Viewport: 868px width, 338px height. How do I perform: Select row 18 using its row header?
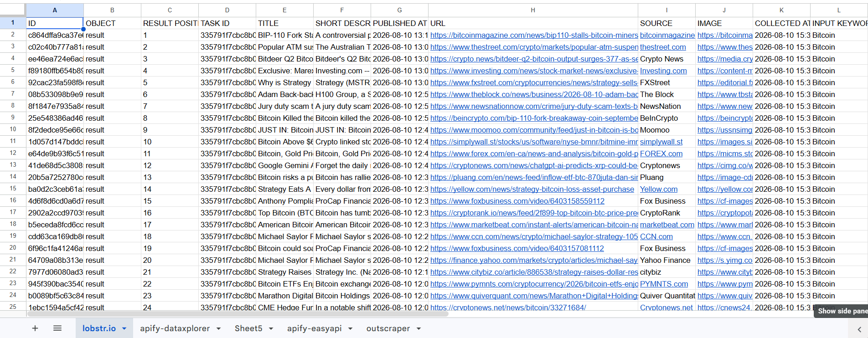13,224
